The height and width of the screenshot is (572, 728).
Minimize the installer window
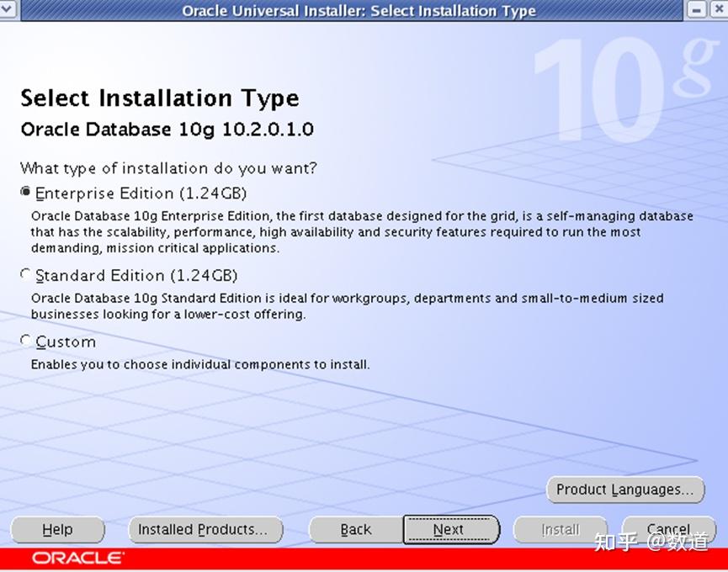click(697, 10)
